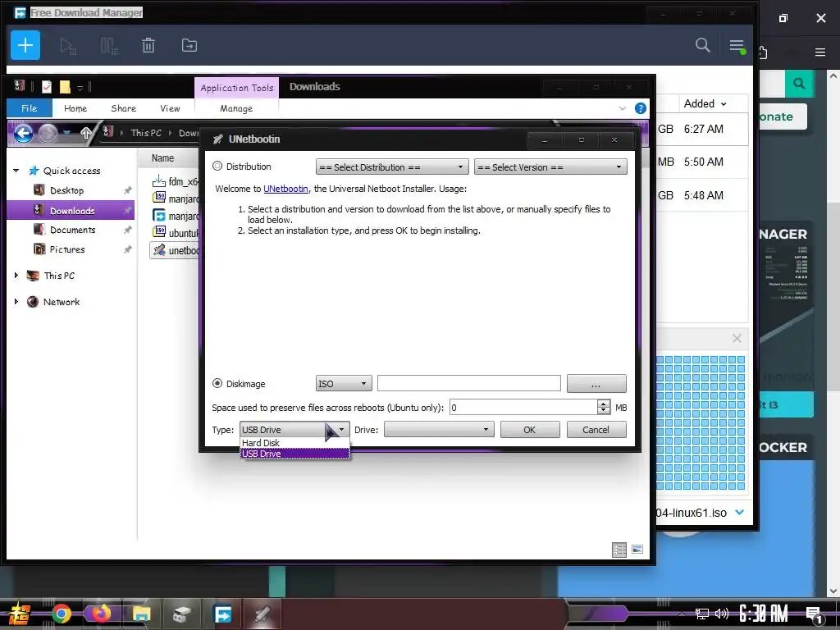Click the green search button in browser
Screen dimensions: 840x630
click(799, 84)
